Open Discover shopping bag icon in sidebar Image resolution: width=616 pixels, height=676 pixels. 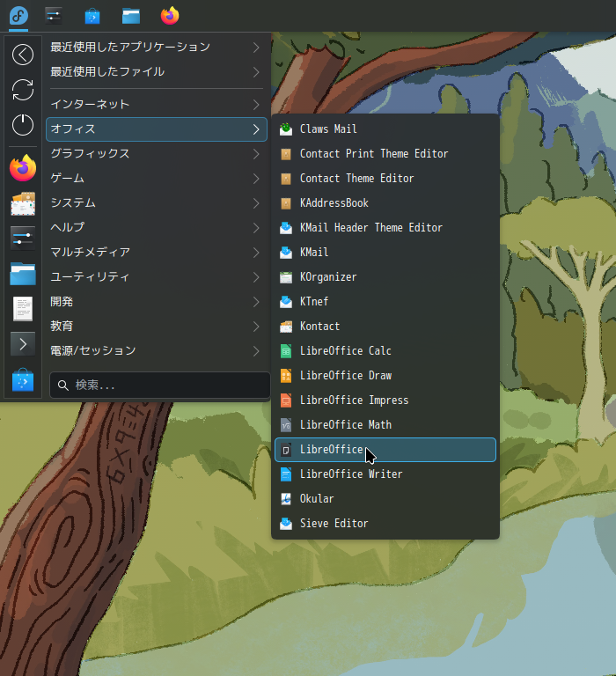(x=23, y=380)
